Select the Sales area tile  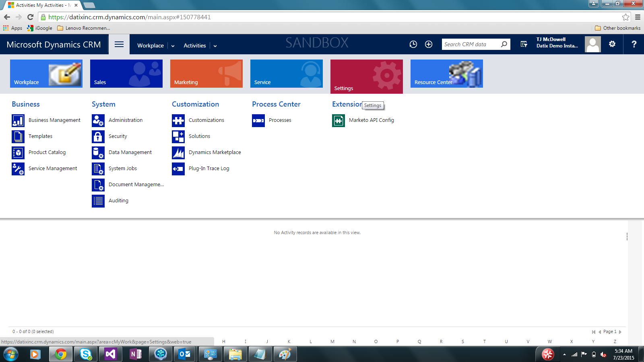coord(126,74)
